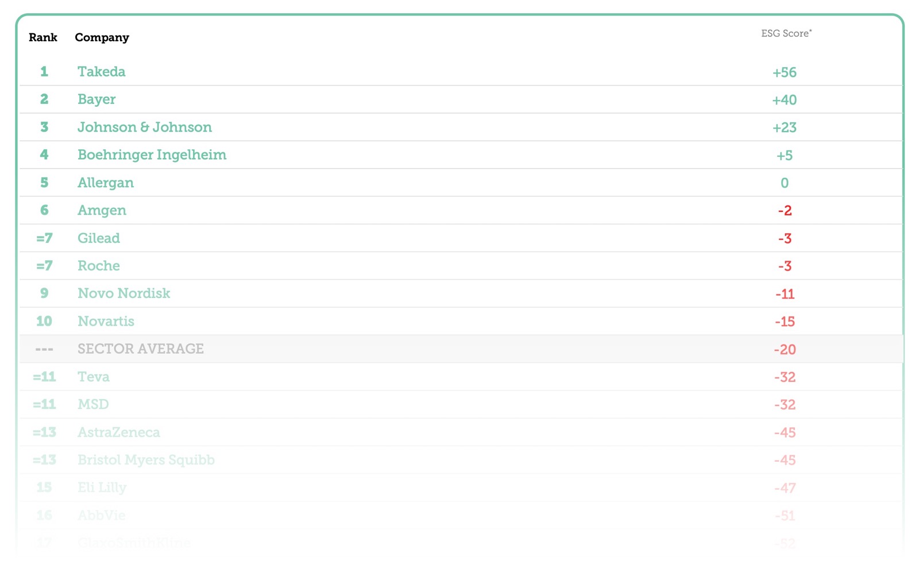
Task: Click Johnson & Johnson in the table
Action: 145,127
